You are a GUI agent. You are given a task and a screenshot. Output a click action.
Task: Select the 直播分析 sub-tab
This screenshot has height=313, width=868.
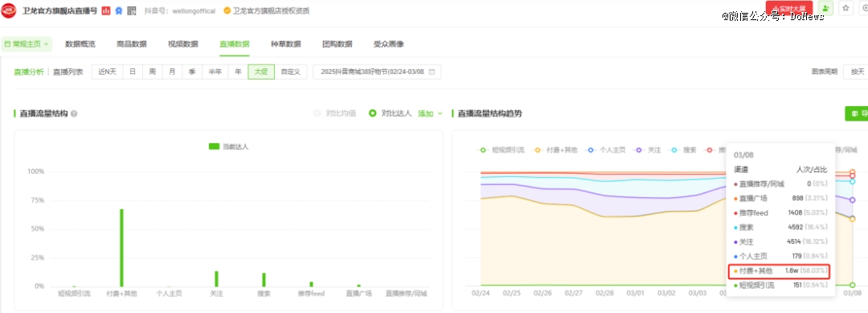(29, 72)
